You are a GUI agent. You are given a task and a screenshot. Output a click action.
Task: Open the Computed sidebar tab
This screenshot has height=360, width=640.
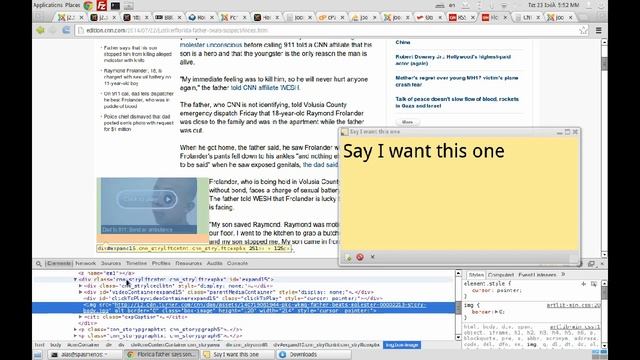point(501,275)
